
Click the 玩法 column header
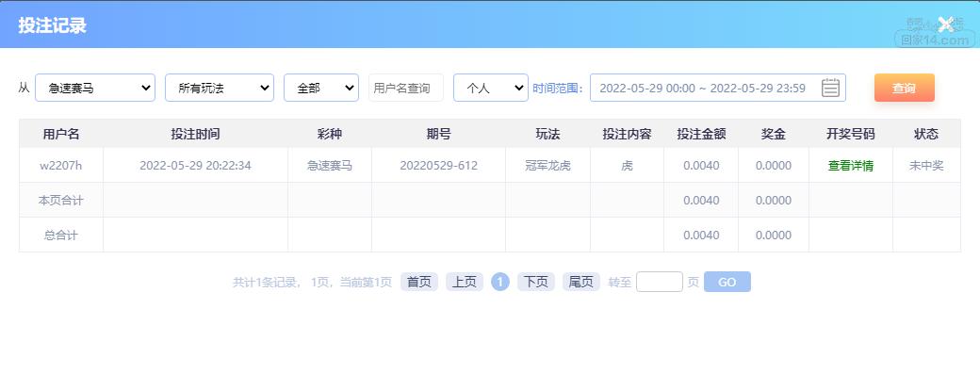tap(547, 134)
